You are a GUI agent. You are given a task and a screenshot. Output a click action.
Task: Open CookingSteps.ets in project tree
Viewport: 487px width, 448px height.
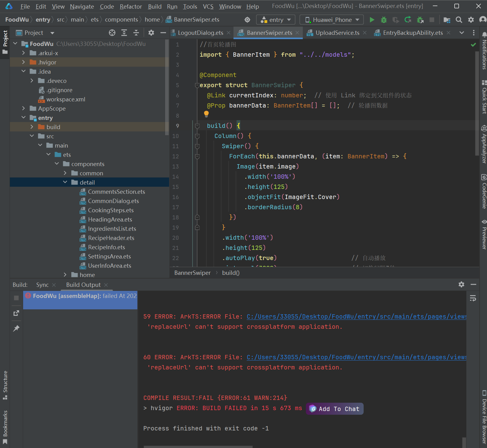click(x=111, y=210)
